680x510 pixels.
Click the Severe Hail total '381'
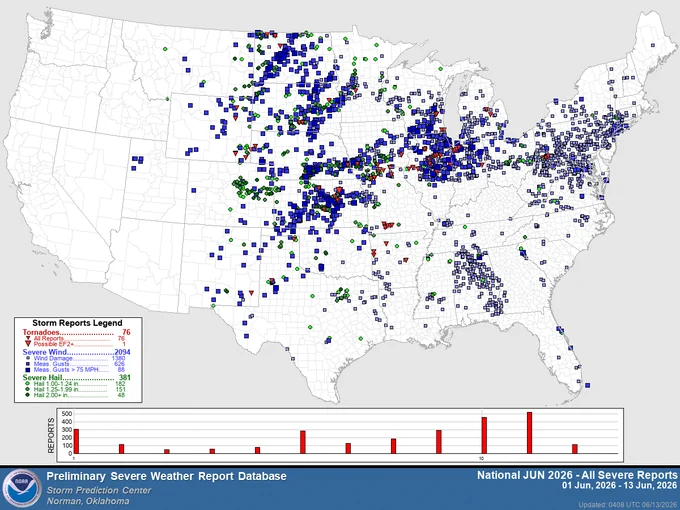click(124, 377)
